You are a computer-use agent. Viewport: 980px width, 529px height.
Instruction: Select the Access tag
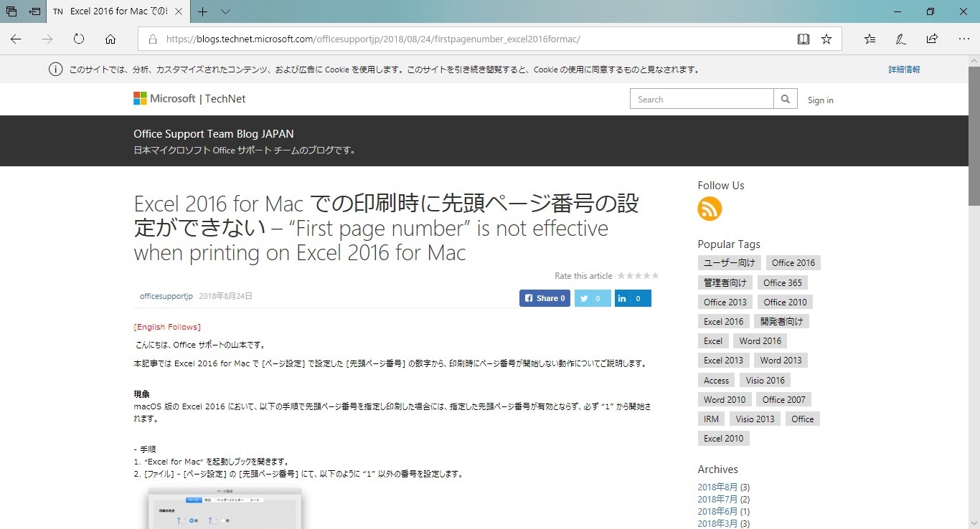(716, 380)
